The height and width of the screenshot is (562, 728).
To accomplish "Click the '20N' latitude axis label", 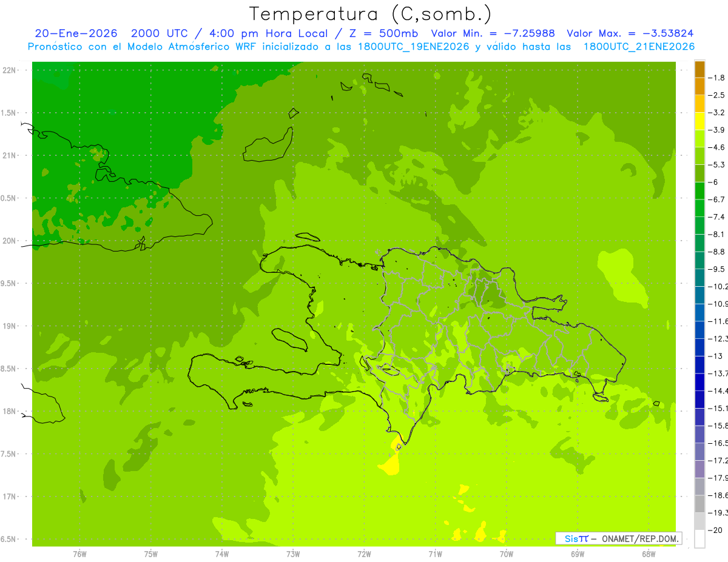I will 8,241.
